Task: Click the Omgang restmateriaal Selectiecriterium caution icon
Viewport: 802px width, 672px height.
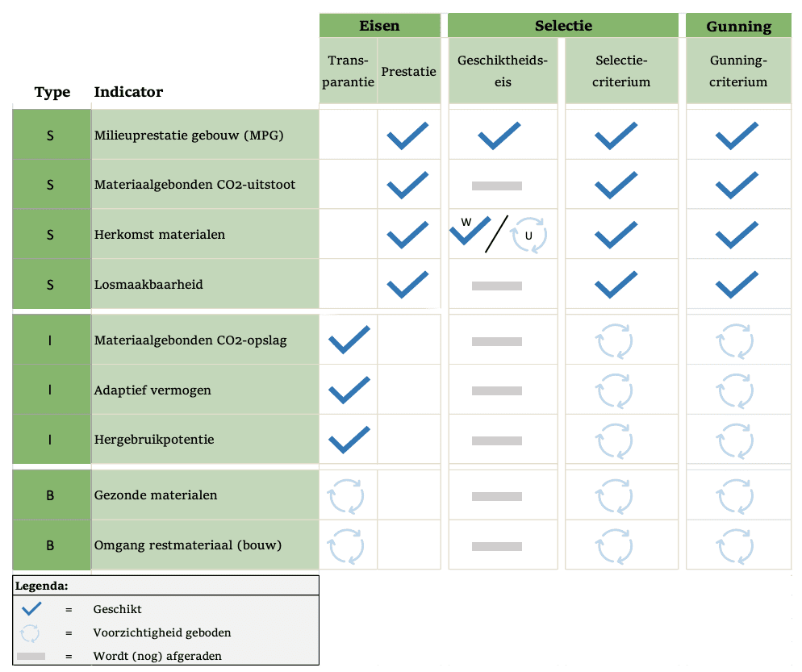Action: point(614,546)
